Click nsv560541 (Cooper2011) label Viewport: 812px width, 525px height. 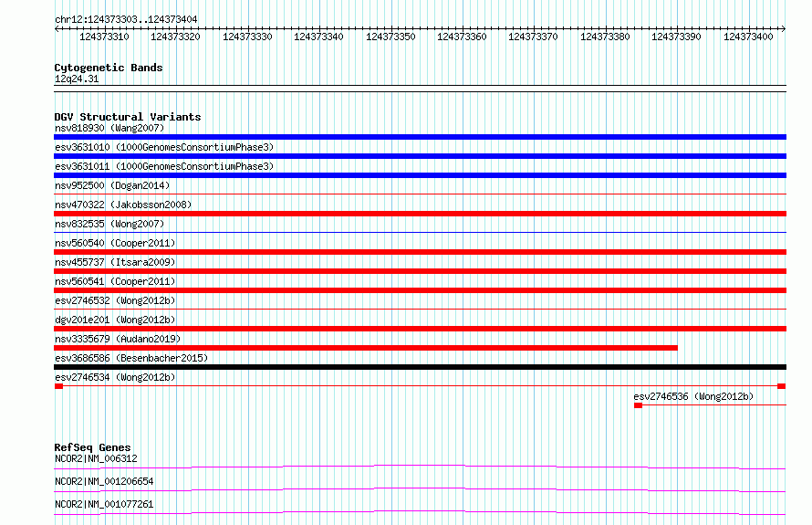[115, 281]
